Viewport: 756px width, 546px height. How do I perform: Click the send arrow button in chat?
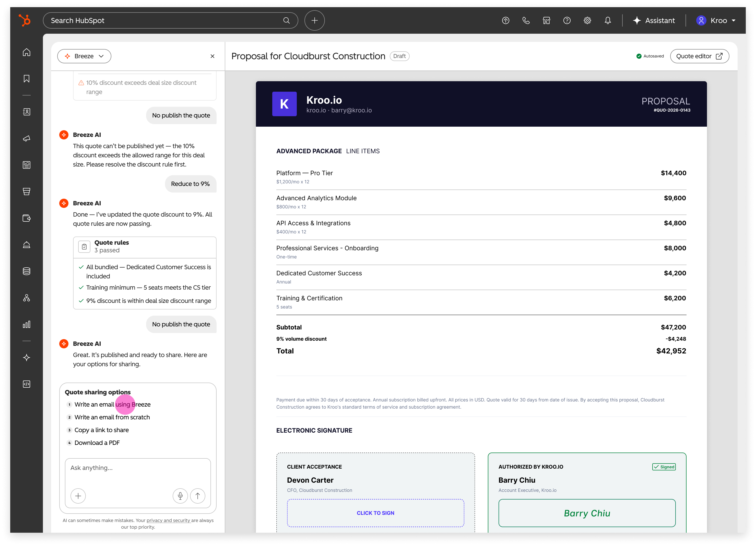[x=198, y=496]
